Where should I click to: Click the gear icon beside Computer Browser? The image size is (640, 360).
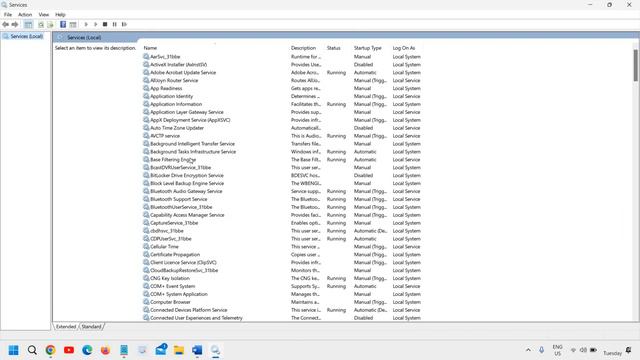tap(146, 302)
